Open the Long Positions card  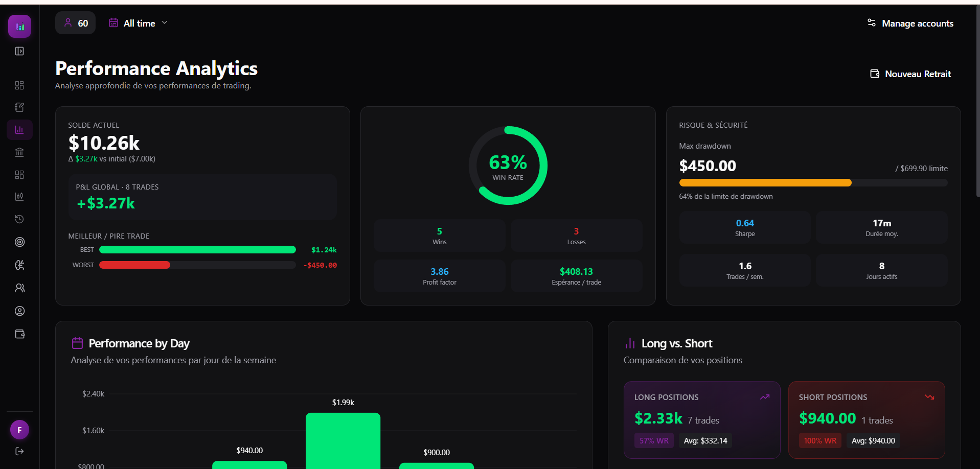click(702, 420)
